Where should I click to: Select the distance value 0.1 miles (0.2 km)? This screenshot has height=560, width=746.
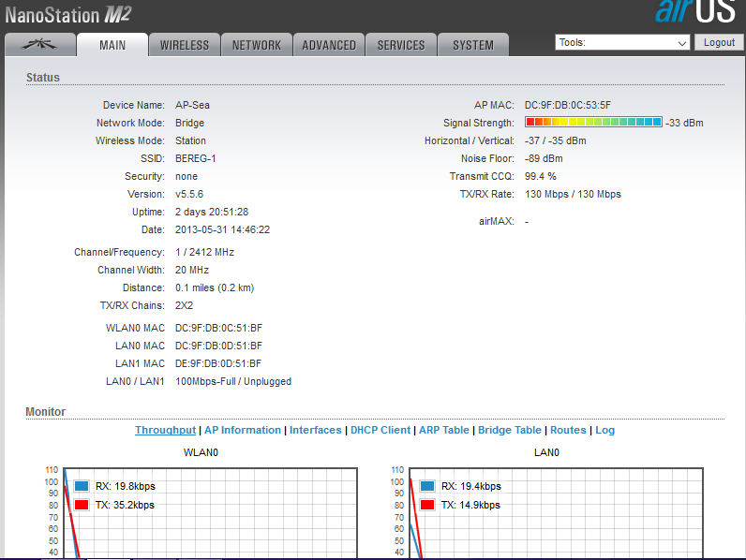click(x=215, y=287)
